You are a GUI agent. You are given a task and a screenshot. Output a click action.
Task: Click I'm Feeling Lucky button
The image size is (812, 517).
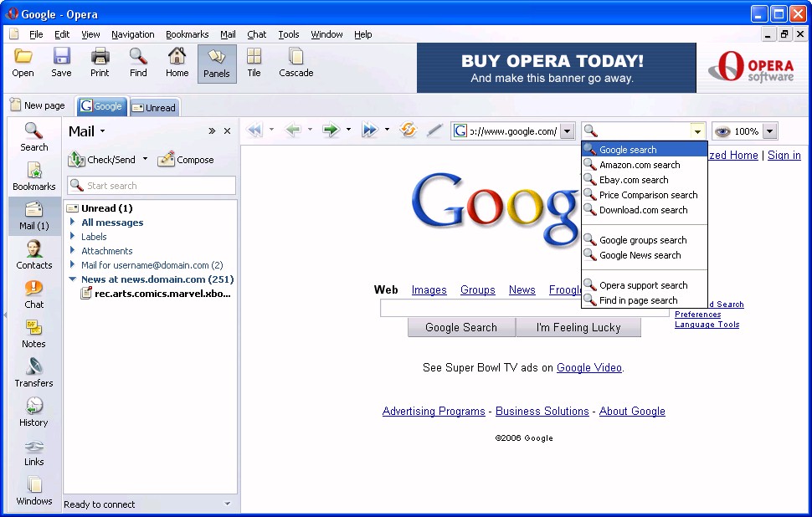click(x=578, y=327)
